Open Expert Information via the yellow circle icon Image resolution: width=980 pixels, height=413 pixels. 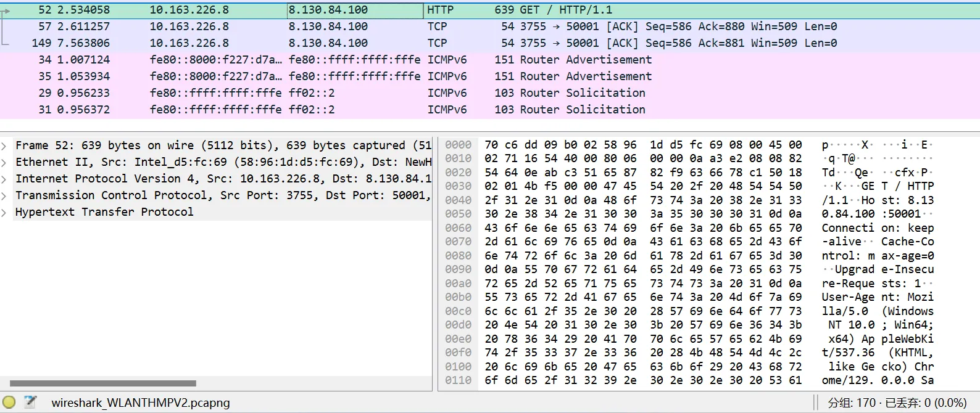[9, 403]
